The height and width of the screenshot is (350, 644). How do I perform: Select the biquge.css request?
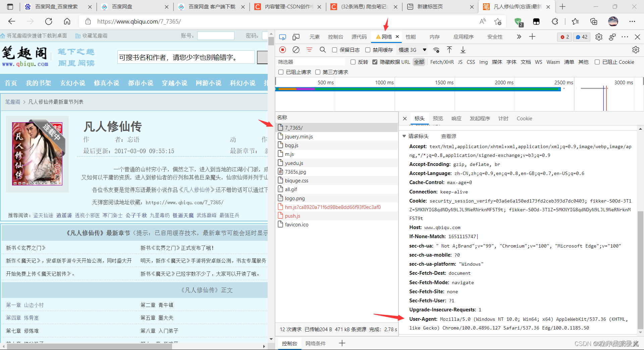point(336,180)
